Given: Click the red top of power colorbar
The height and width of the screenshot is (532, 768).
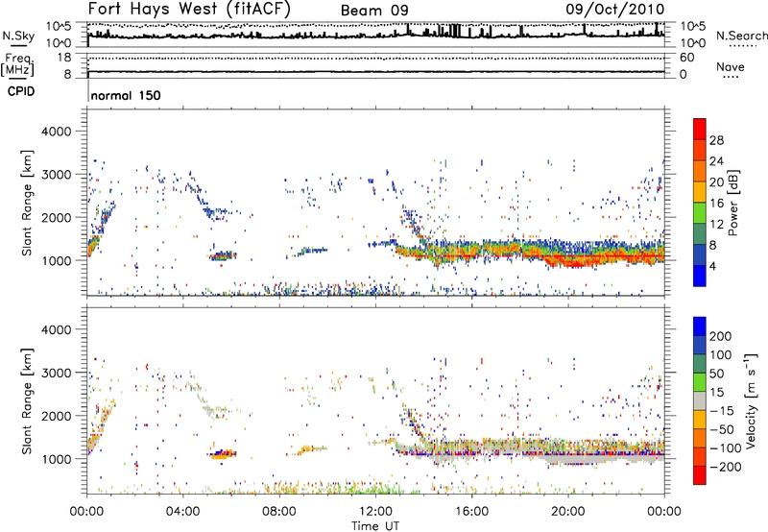Looking at the screenshot, I should [700, 129].
